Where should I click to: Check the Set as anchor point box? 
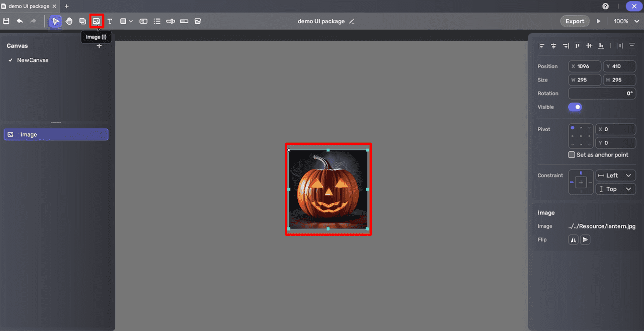click(x=572, y=155)
